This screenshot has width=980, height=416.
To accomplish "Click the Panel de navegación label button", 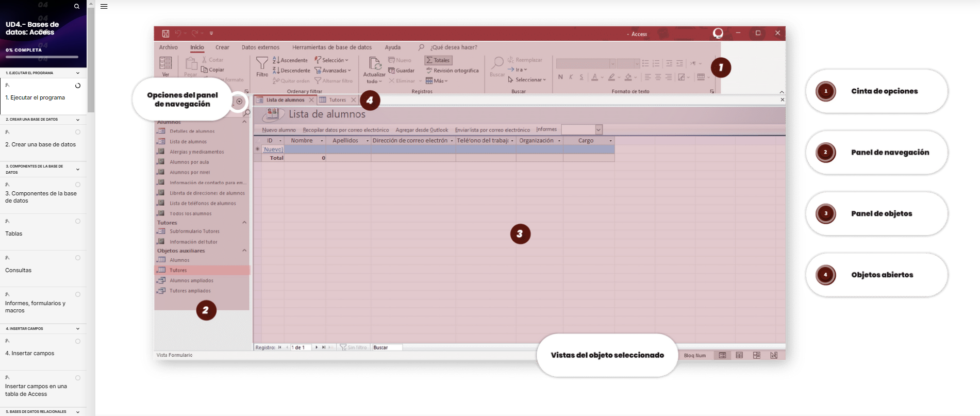I will point(876,153).
